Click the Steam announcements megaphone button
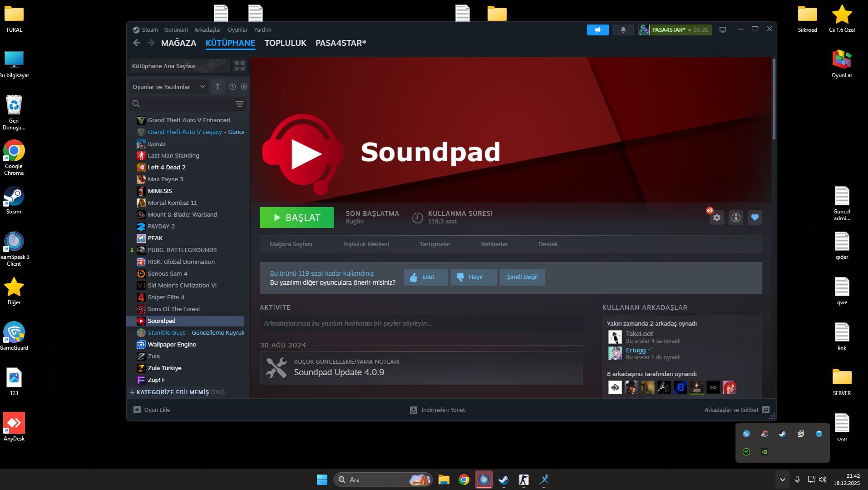 tap(597, 30)
